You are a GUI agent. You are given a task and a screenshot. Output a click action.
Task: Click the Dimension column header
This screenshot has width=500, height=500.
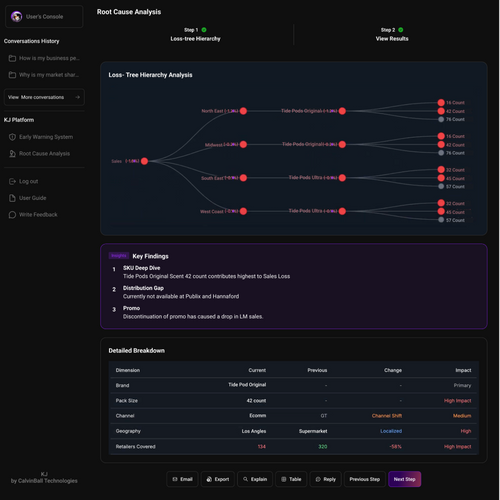128,370
